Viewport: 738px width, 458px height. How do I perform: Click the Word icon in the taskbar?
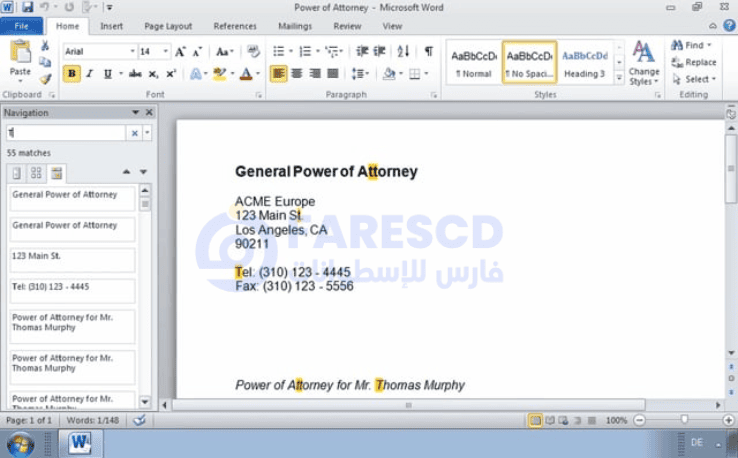pyautogui.click(x=80, y=444)
